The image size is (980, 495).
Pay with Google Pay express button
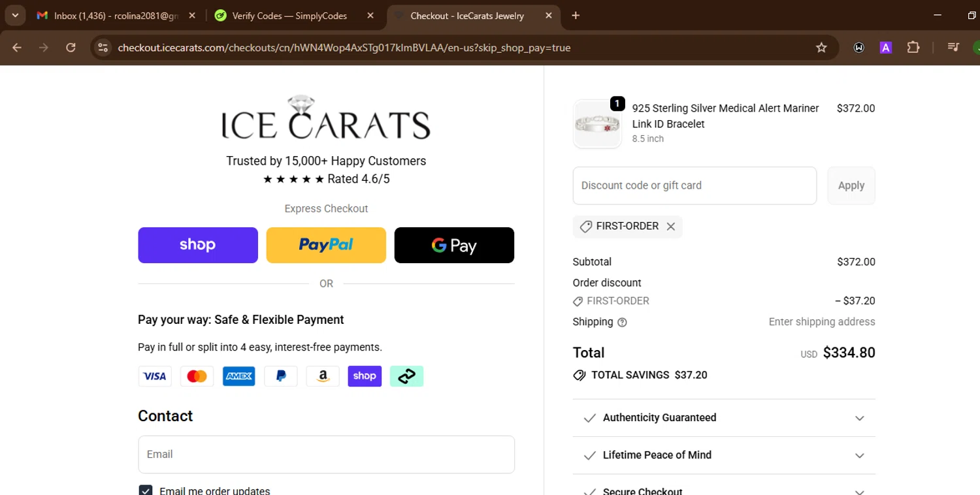click(x=454, y=245)
